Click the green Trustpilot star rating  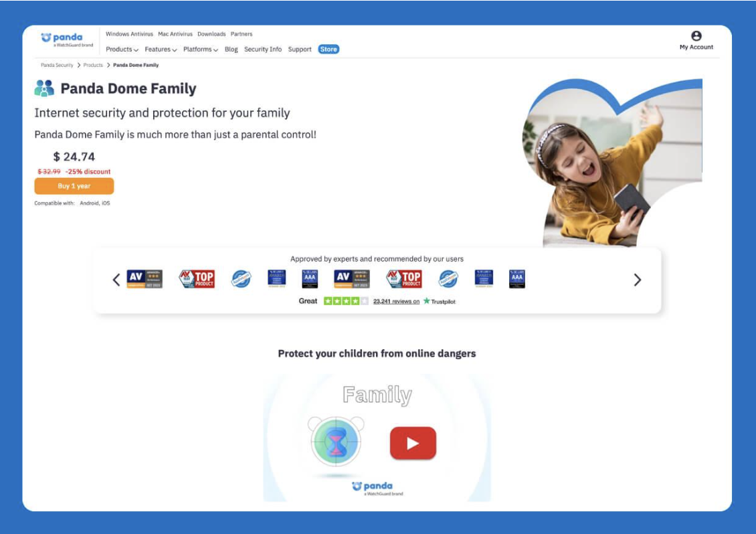[x=346, y=301]
